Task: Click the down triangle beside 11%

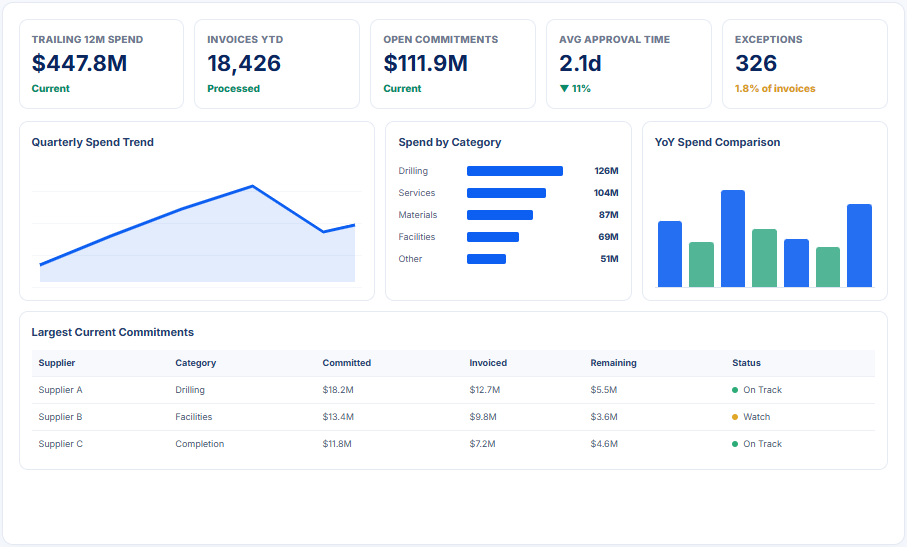Action: coord(565,88)
